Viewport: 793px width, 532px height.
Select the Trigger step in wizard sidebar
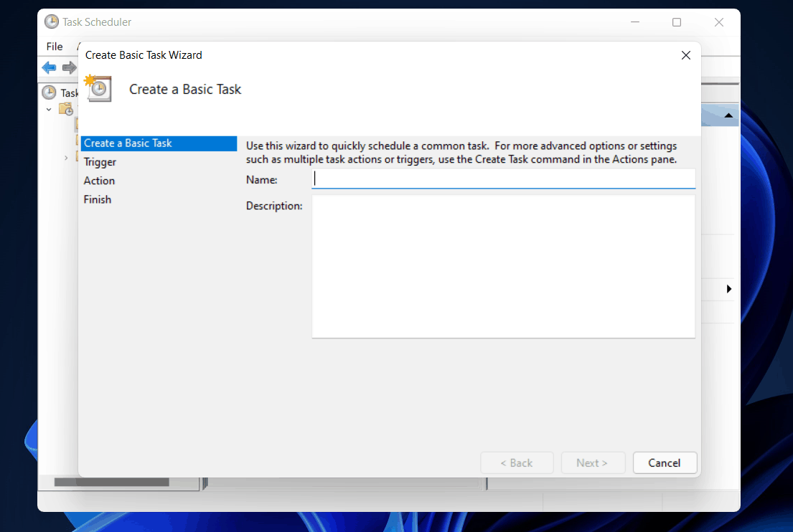[100, 162]
